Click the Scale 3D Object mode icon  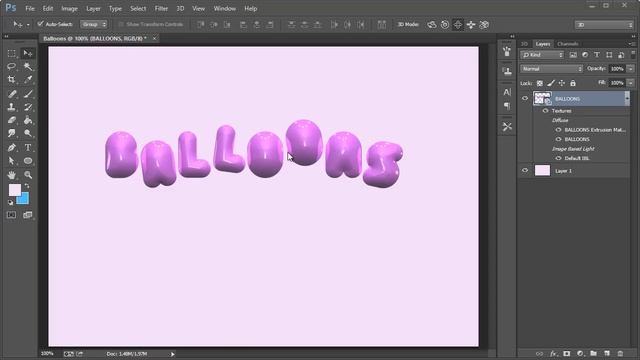484,25
